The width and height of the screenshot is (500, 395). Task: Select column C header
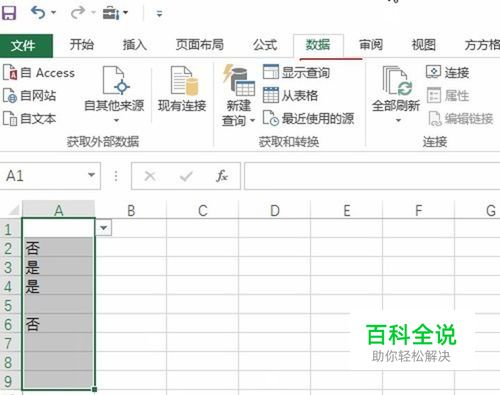tap(203, 210)
